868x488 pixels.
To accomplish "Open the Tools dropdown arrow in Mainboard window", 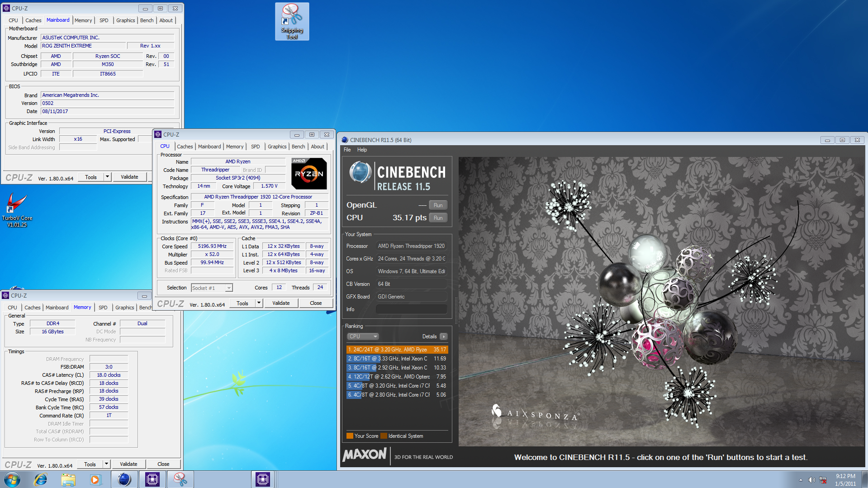I will [x=107, y=177].
